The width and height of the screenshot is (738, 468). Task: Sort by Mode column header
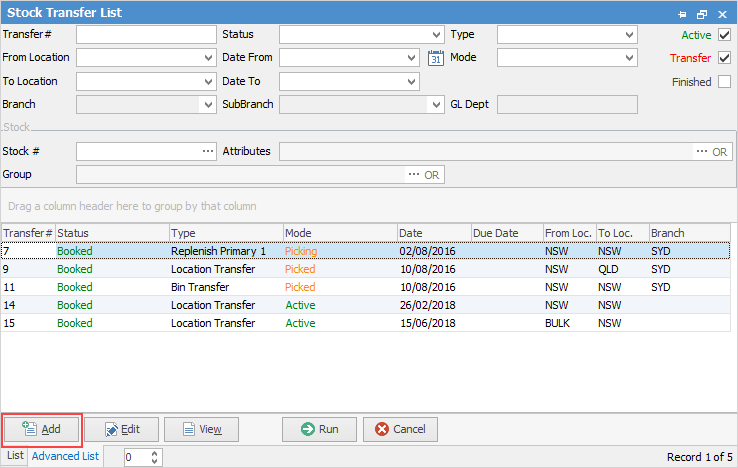340,233
